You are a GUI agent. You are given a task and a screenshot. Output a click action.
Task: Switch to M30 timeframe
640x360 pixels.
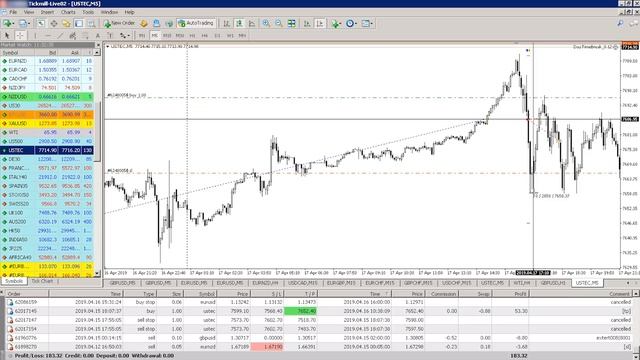click(180, 36)
